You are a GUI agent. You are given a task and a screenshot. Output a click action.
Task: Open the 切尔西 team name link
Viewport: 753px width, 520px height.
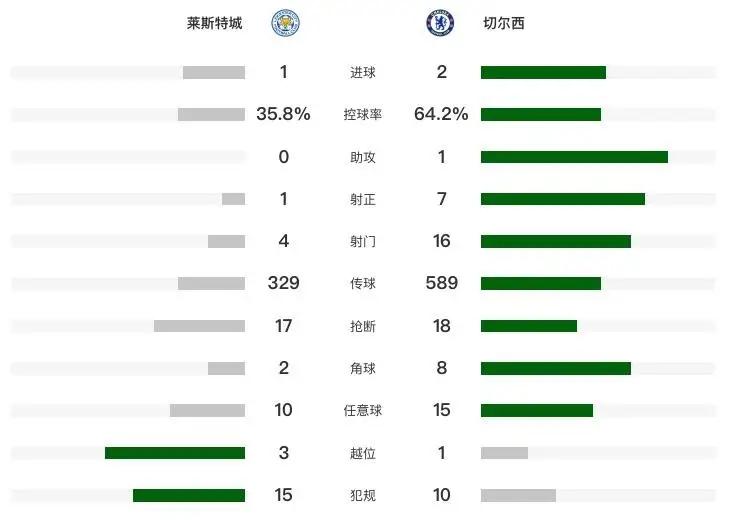coord(504,23)
